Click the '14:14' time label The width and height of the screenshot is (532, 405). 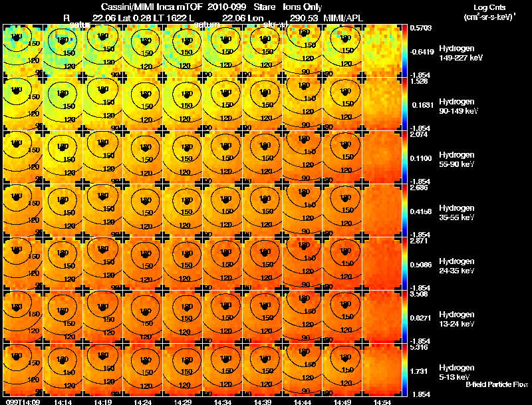click(x=63, y=402)
